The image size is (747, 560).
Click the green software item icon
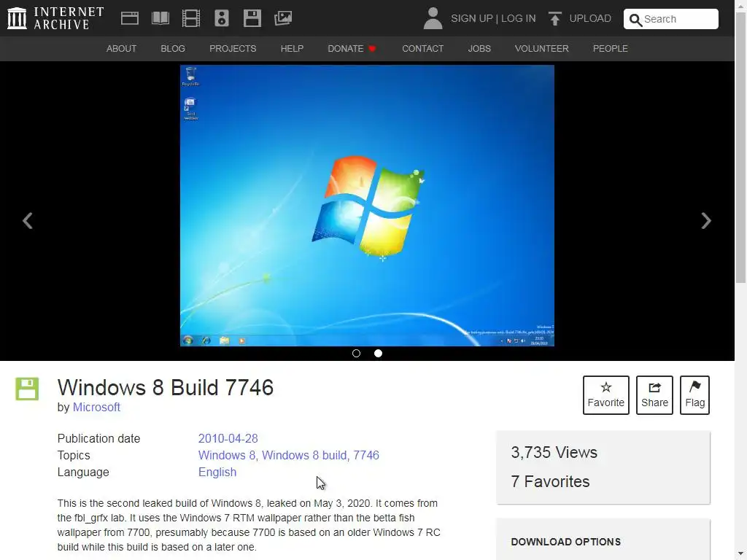click(x=27, y=389)
